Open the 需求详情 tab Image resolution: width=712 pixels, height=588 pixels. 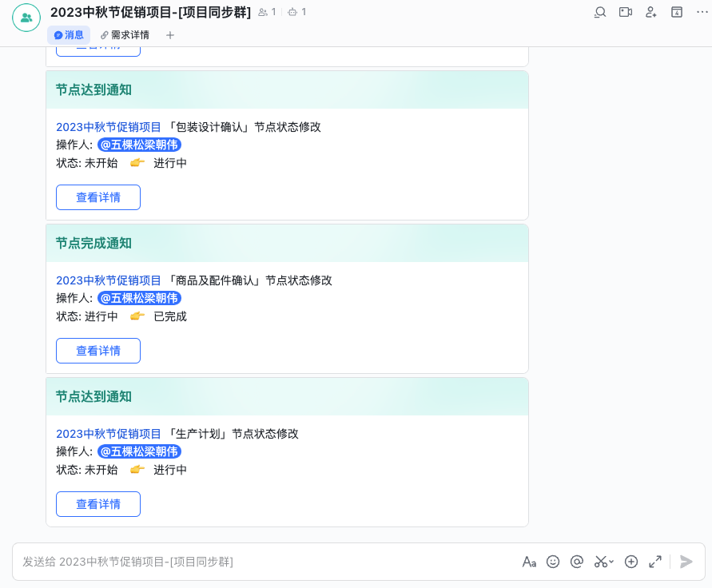click(x=125, y=35)
